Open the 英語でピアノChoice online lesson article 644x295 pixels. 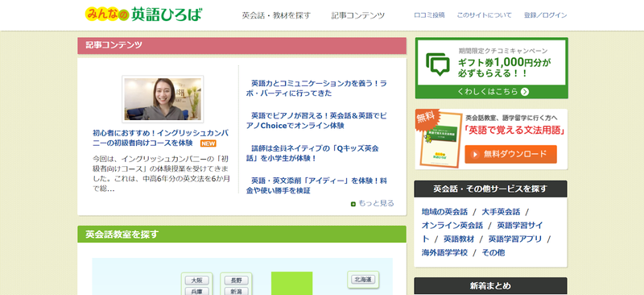coord(316,121)
